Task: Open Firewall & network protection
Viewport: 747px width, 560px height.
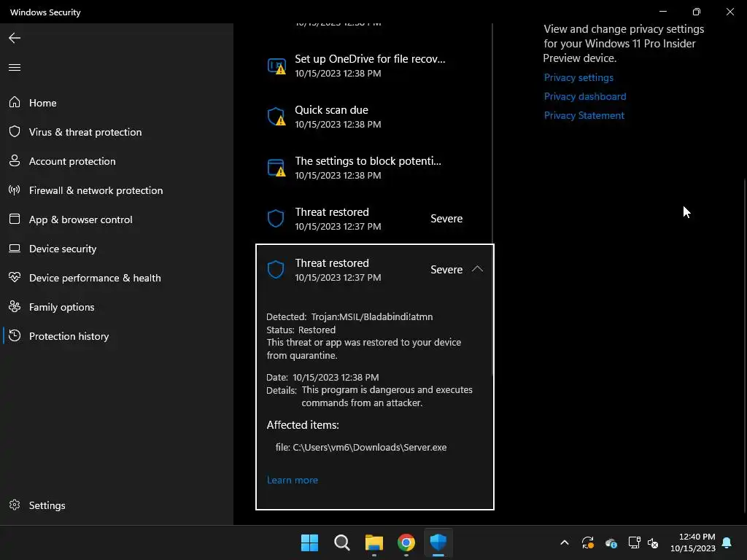Action: click(x=117, y=190)
